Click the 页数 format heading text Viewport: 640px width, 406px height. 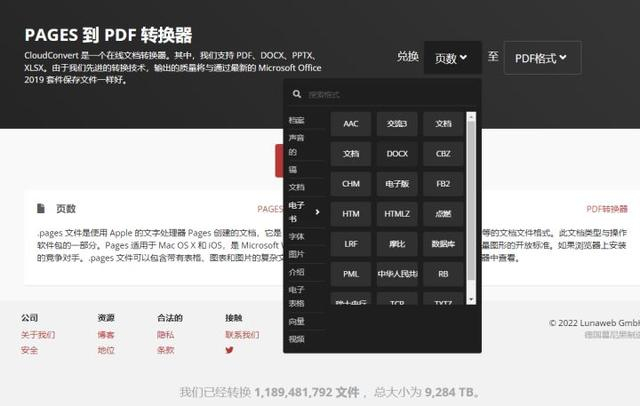tap(66, 209)
